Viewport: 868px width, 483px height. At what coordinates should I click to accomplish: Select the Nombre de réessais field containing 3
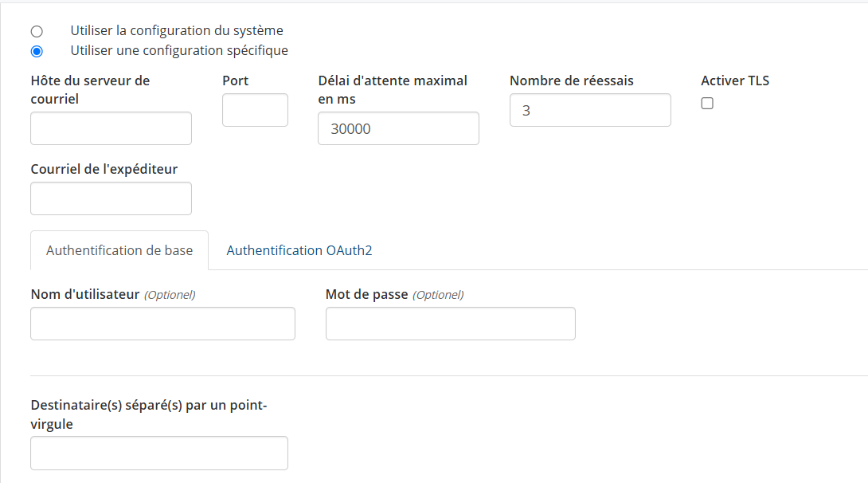(590, 110)
